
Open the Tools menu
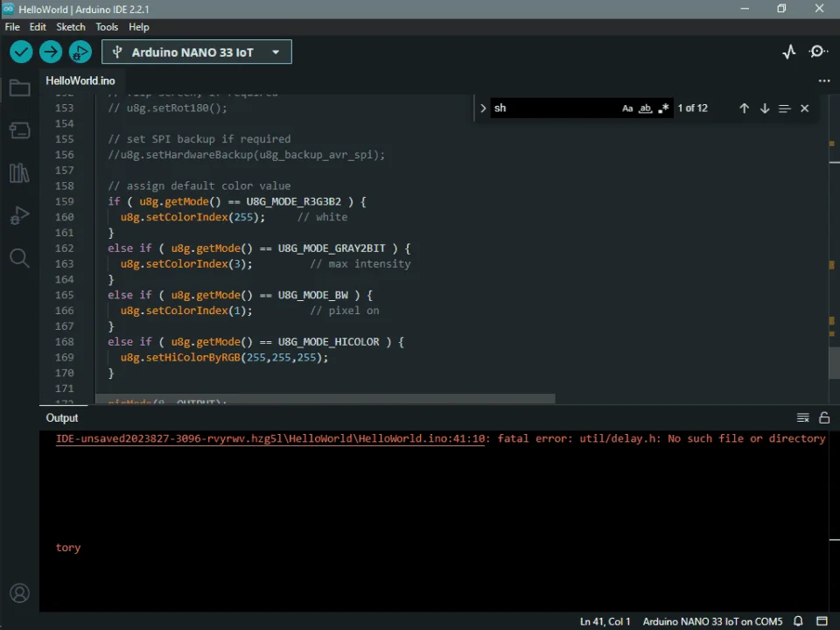(x=107, y=27)
